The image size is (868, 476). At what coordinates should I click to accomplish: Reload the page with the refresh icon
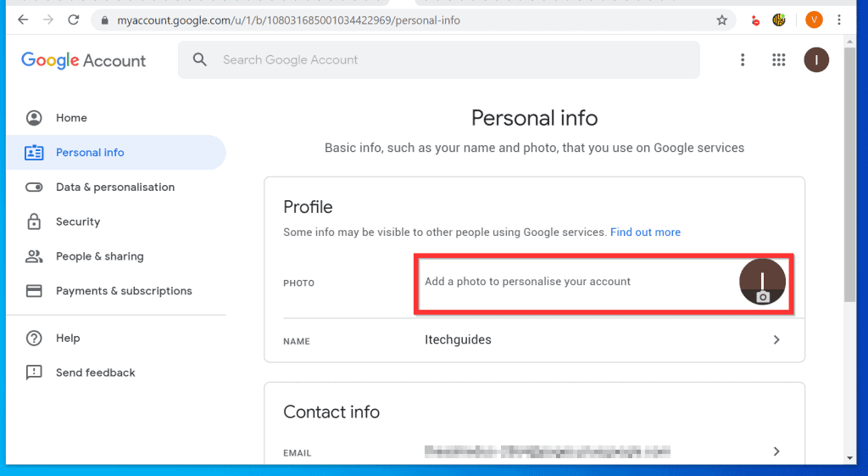click(73, 20)
